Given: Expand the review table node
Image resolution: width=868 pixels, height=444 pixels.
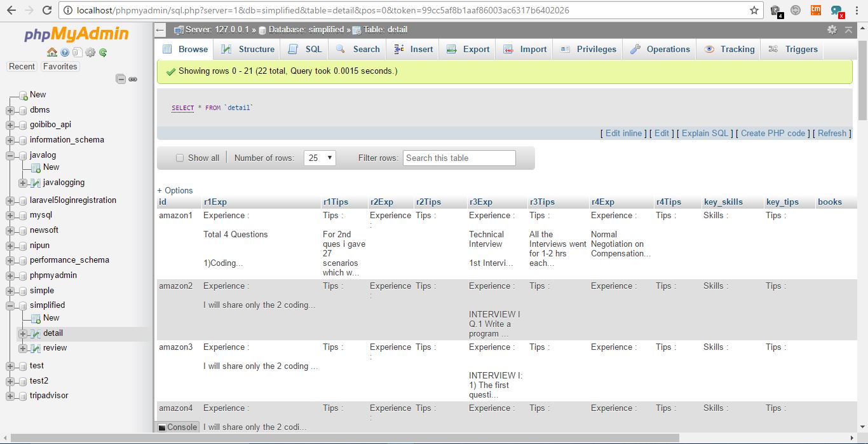Looking at the screenshot, I should click(x=23, y=349).
